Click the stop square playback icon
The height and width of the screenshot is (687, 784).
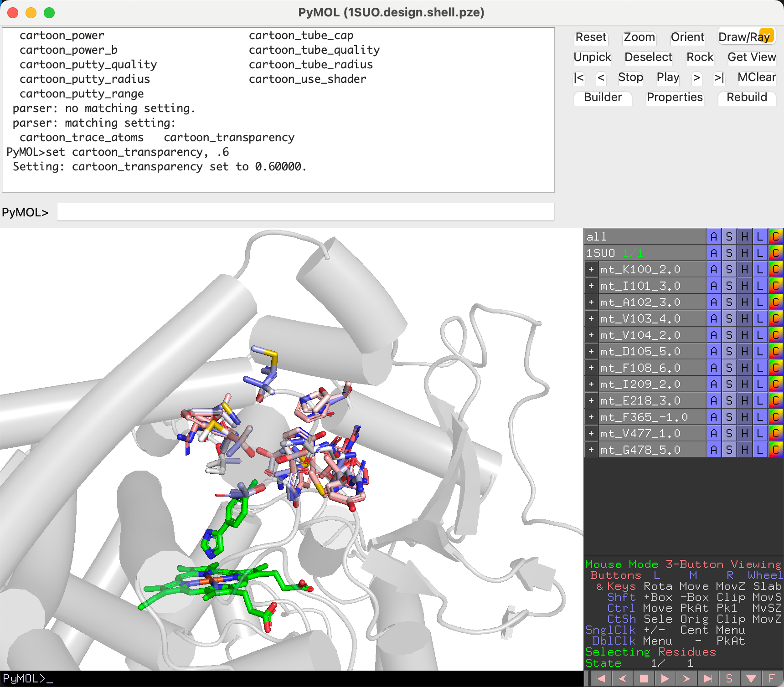coord(644,678)
